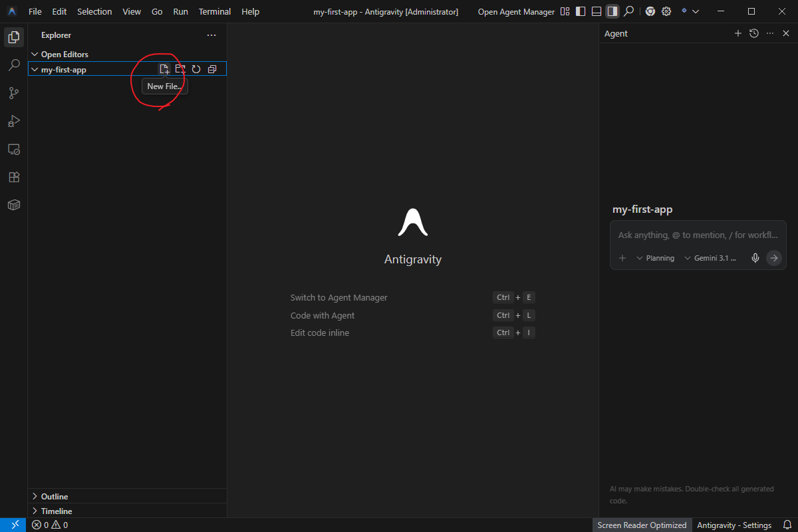
Task: Open the Extensions view
Action: pos(13,177)
